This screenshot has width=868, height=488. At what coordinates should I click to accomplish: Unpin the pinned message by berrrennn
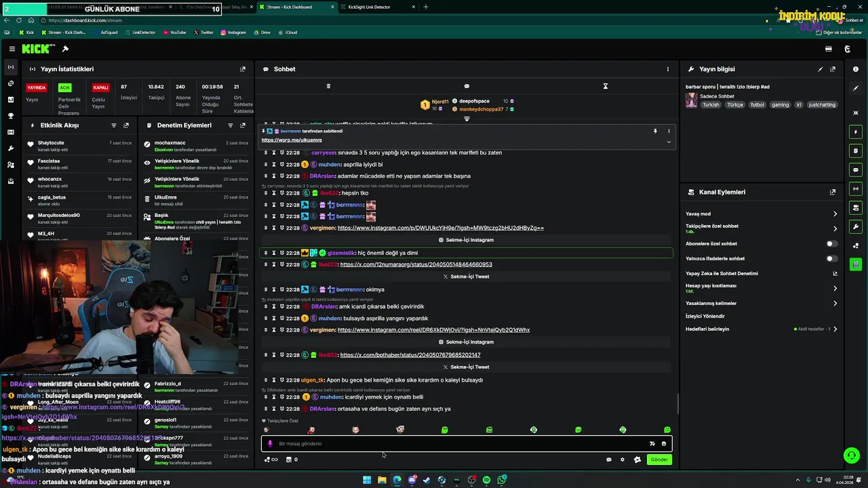pyautogui.click(x=655, y=131)
